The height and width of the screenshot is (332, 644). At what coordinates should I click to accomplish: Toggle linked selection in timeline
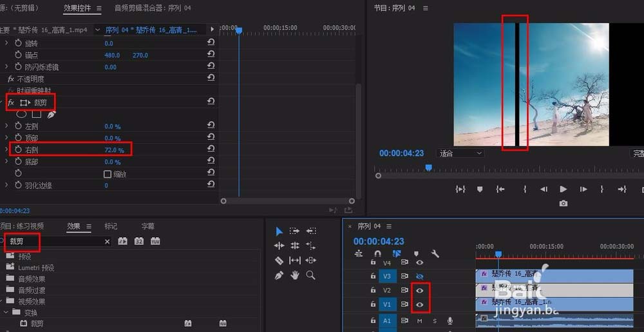click(396, 254)
